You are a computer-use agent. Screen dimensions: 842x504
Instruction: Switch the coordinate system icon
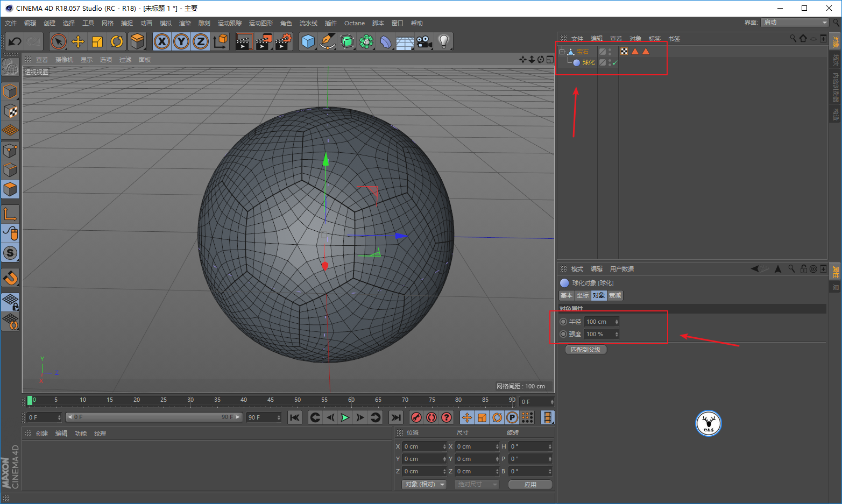tap(220, 41)
